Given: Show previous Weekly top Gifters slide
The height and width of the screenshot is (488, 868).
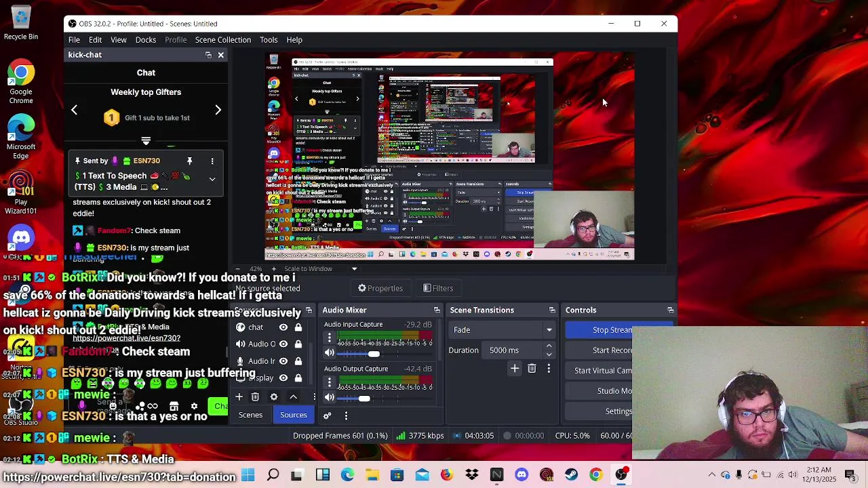Looking at the screenshot, I should [75, 110].
